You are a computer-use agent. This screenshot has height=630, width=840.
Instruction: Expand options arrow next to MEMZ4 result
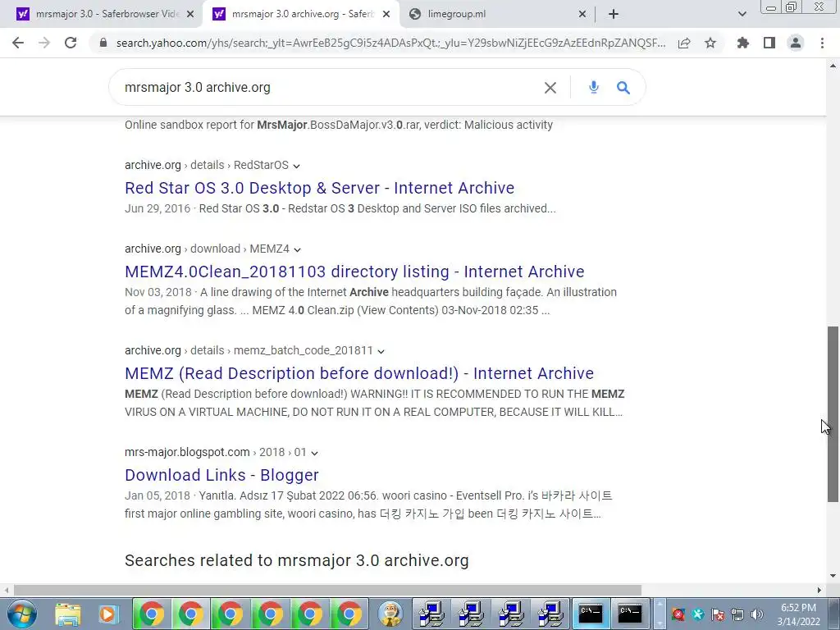[x=297, y=249]
